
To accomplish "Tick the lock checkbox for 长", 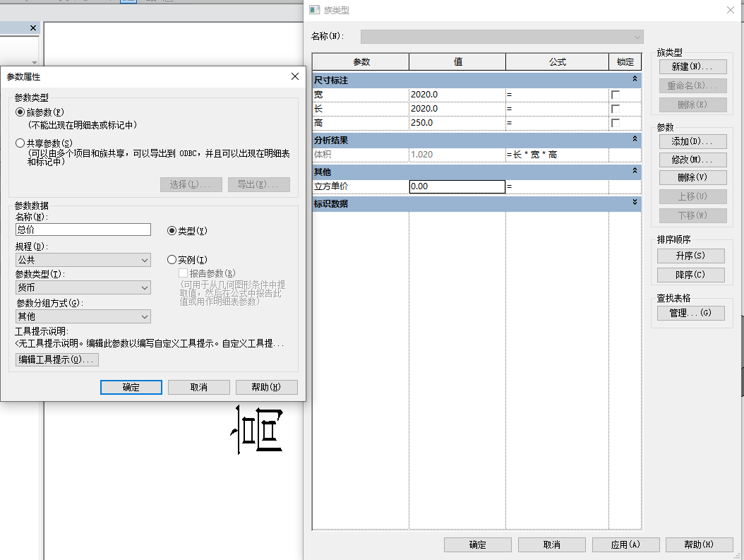I will 616,109.
